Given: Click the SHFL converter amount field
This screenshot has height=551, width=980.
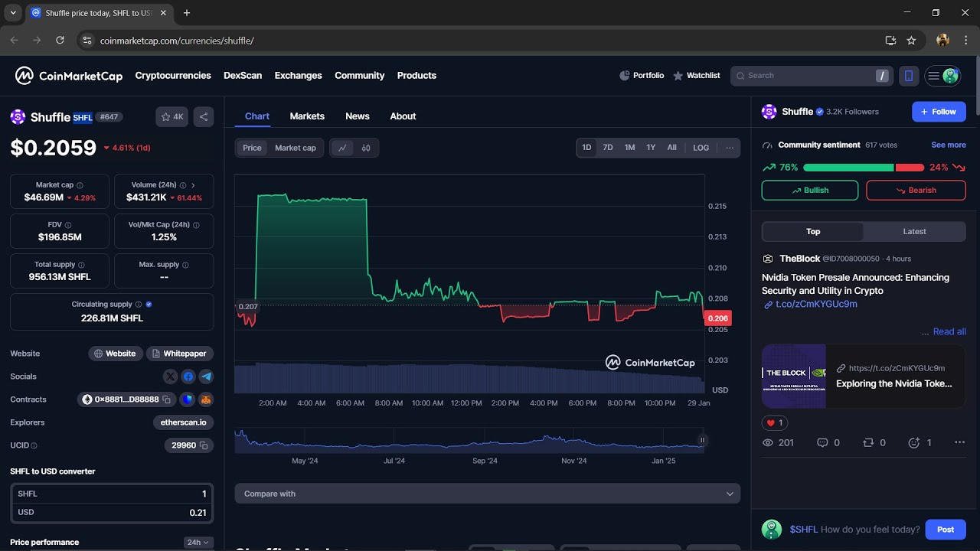Looking at the screenshot, I should pyautogui.click(x=112, y=494).
